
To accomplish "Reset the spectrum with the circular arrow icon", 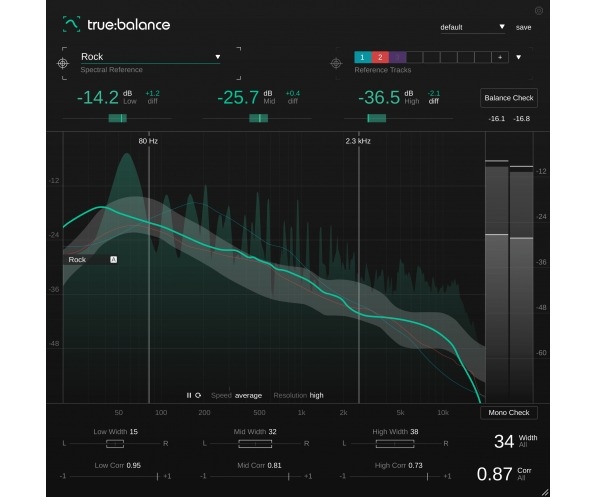I will [198, 395].
